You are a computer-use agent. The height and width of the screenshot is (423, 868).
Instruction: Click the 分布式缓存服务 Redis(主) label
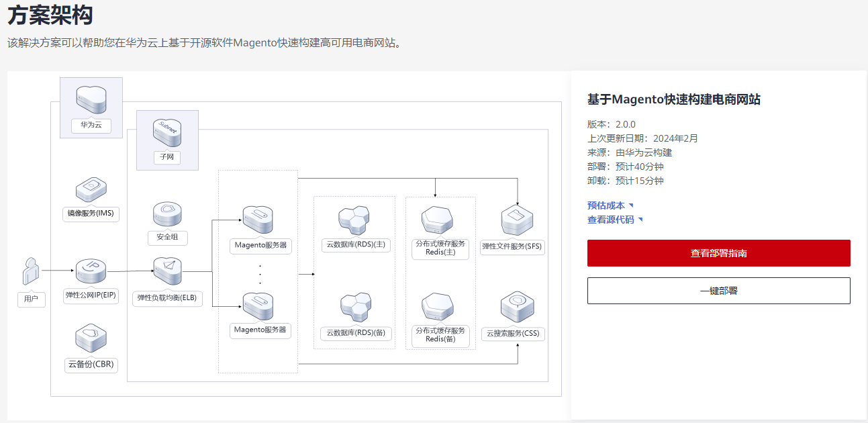point(440,248)
